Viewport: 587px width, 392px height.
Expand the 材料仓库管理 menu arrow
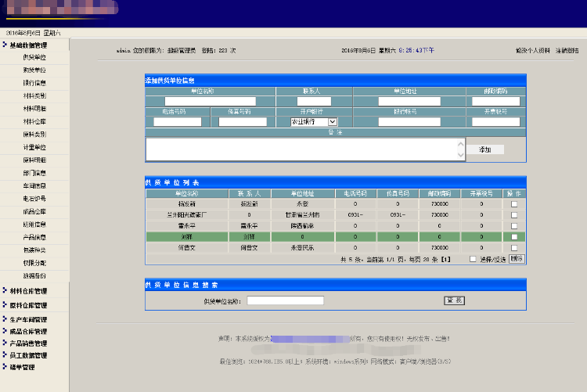5,290
